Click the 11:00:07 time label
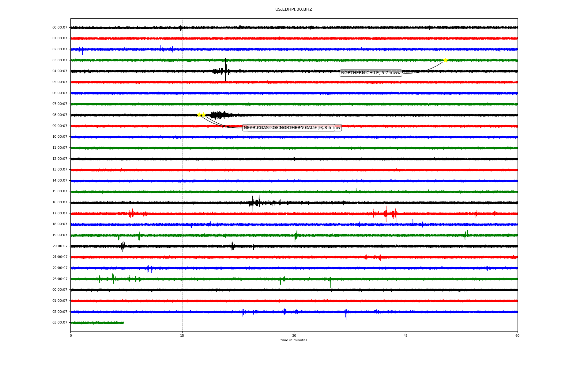Viewport: 588px width, 368px height. [60, 148]
